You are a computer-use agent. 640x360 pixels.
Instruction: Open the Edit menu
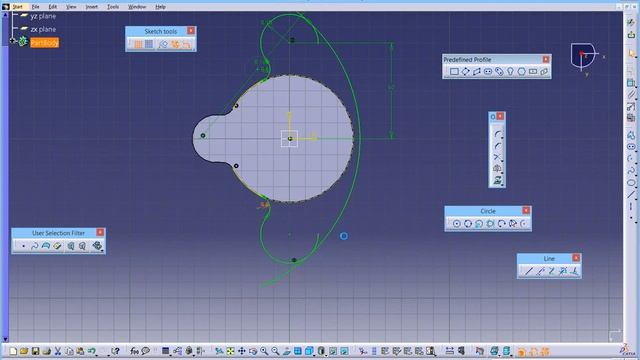click(x=53, y=7)
